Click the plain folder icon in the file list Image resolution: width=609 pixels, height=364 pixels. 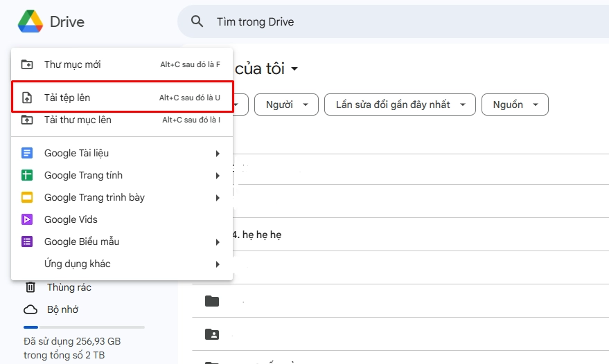212,301
